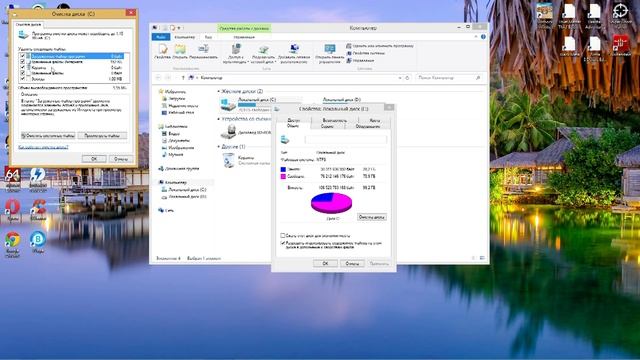This screenshot has width=640, height=360.
Task: Click Cancel in Disk Cleanup dialog
Action: (120, 159)
